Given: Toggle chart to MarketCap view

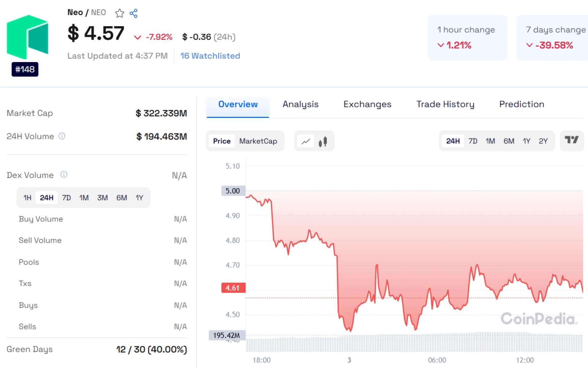Looking at the screenshot, I should [258, 141].
